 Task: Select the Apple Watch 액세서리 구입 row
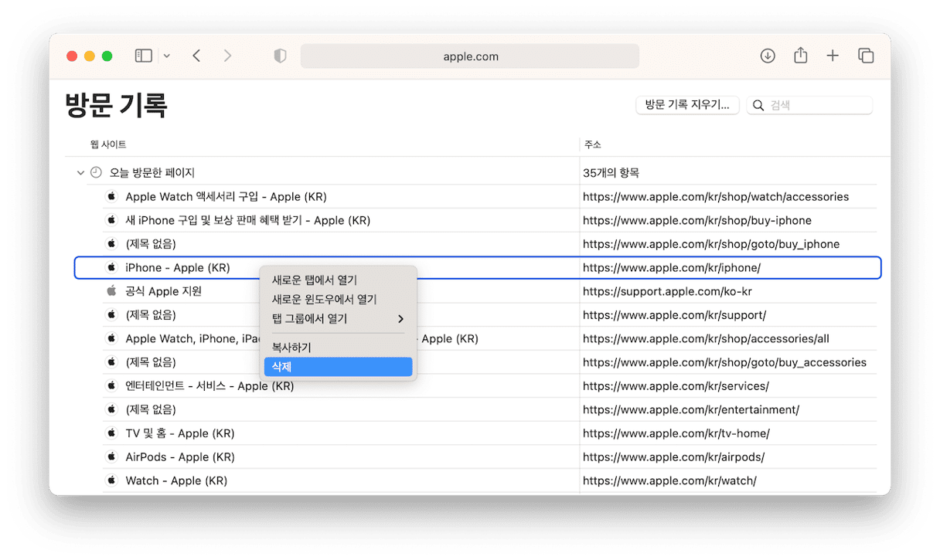[x=490, y=196]
